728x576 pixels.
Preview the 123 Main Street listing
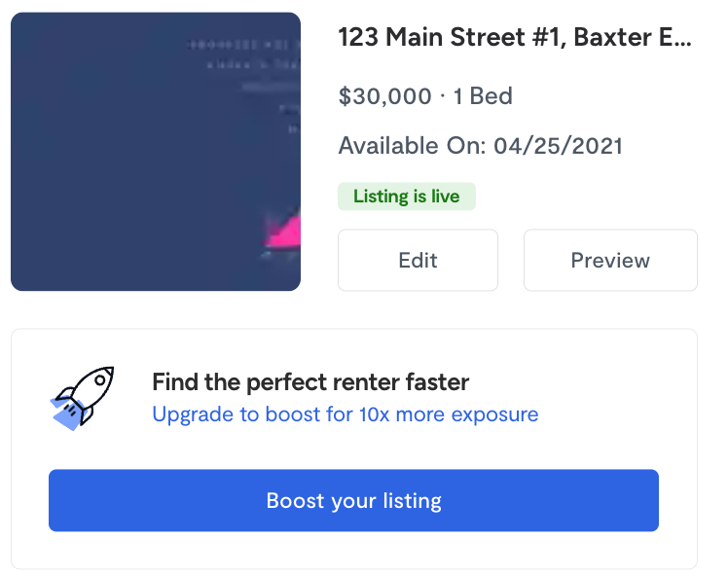610,260
